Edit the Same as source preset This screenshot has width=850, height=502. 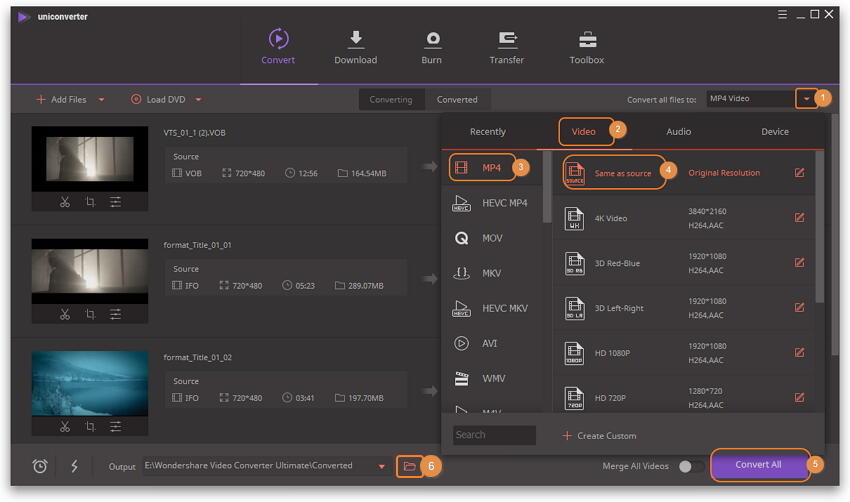(799, 172)
